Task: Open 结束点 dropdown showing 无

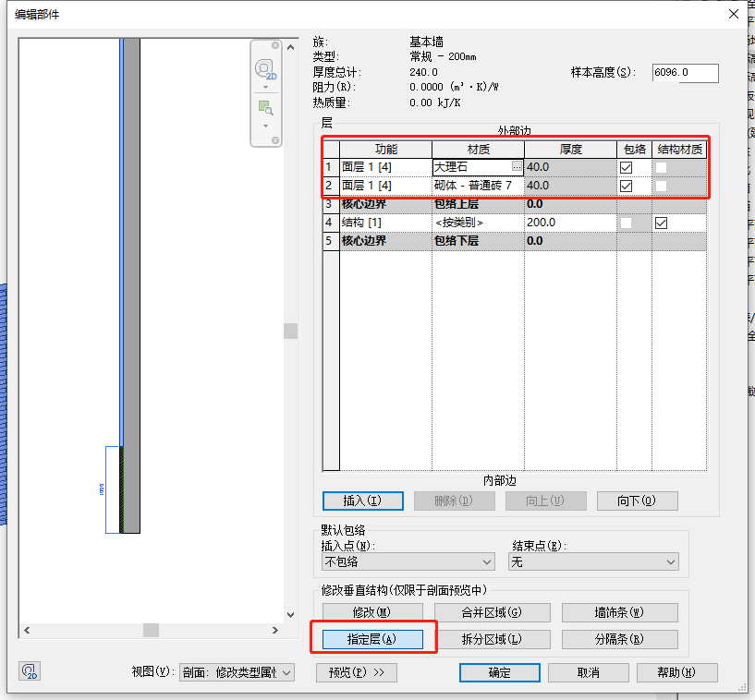Action: (593, 561)
